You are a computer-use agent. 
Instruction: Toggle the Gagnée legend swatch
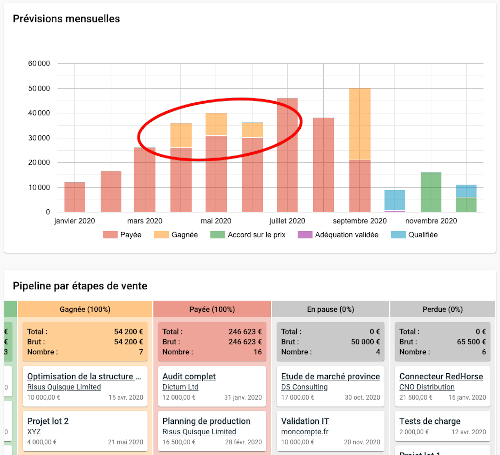[161, 235]
